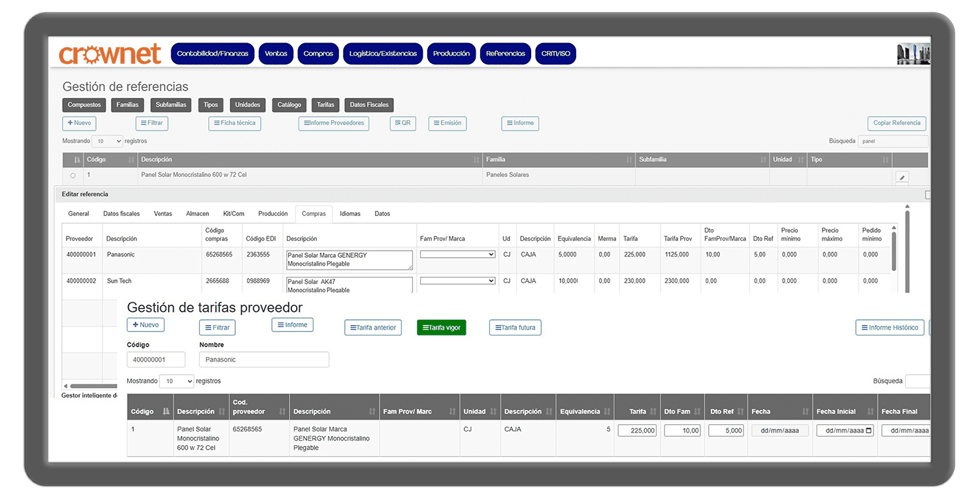Open the Mostrando 10 registros dropdown at top
Screen dimensions: 980x498
[x=107, y=141]
